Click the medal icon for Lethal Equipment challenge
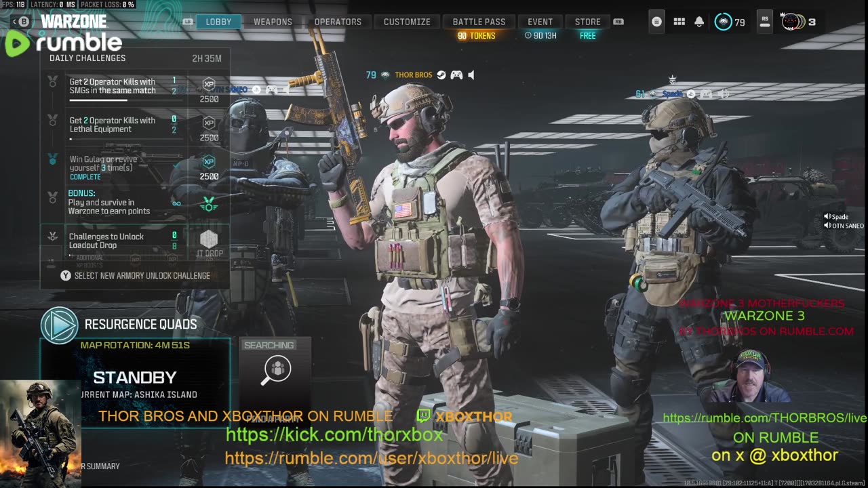This screenshot has height=488, width=868. click(52, 120)
